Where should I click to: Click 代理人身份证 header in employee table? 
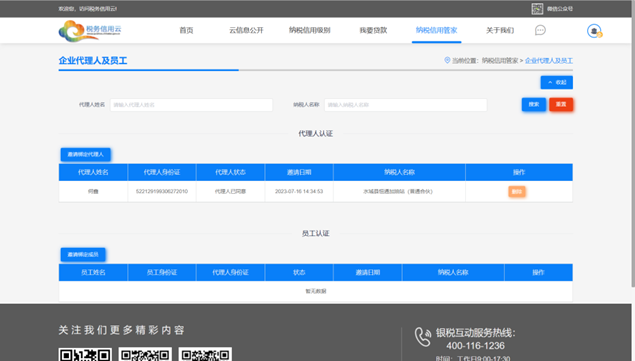(x=230, y=272)
